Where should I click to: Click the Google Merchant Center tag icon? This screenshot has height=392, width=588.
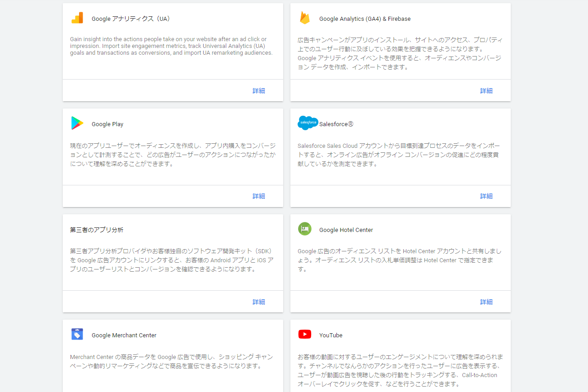[x=77, y=335]
